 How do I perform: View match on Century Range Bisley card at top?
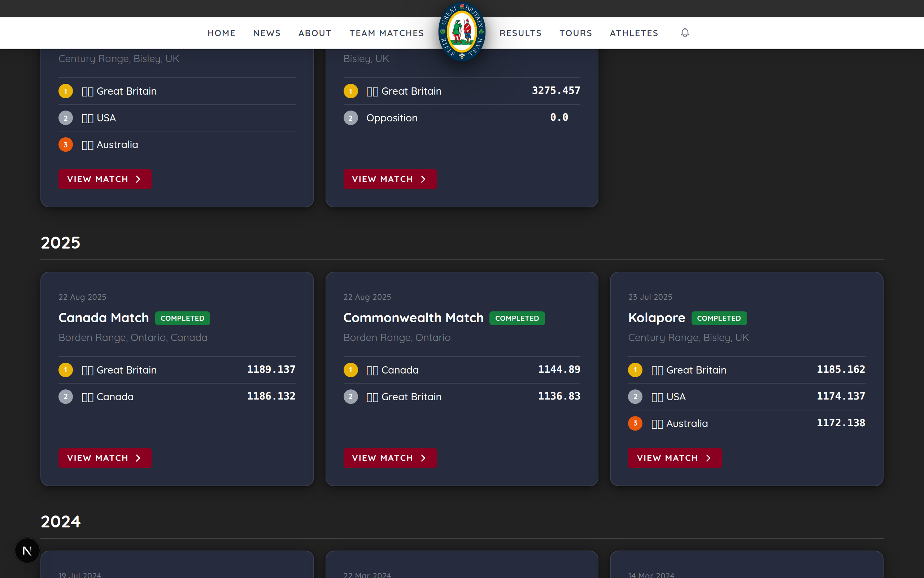(x=105, y=179)
